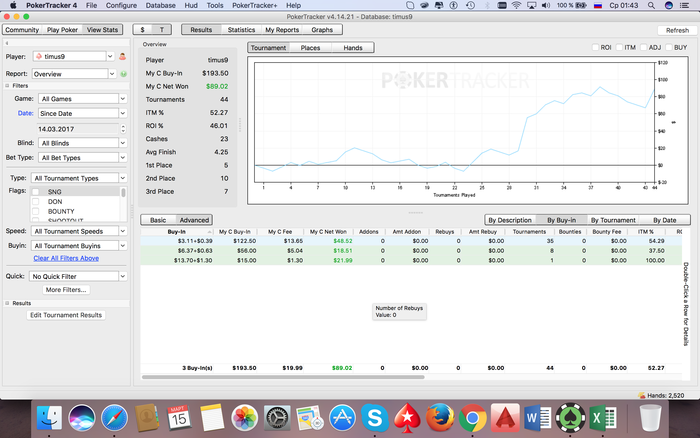Open the All Tournament Speeds dropdown
700x438 pixels.
[x=79, y=231]
